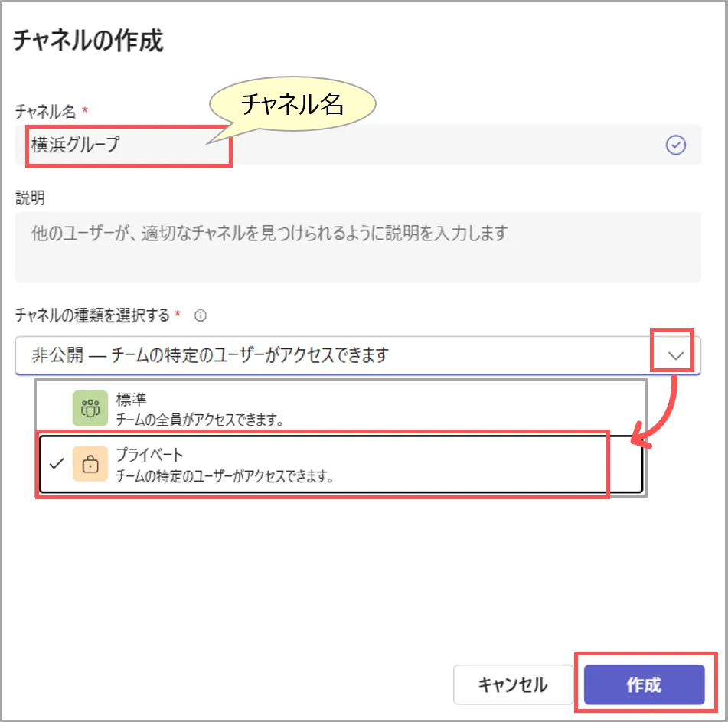This screenshot has height=722, width=728.
Task: Click the チャネル名 field label above the input
Action: pyautogui.click(x=46, y=112)
